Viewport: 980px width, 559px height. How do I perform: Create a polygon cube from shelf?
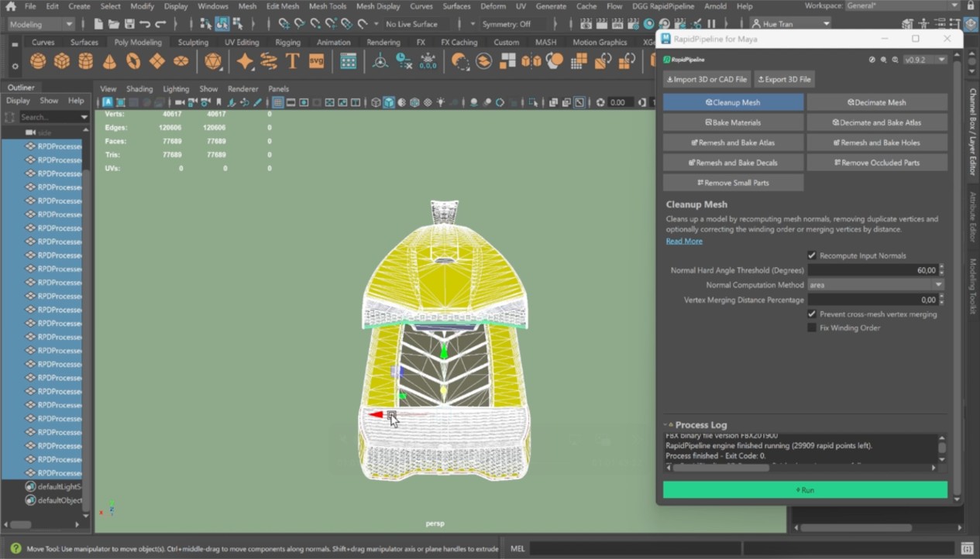[61, 60]
